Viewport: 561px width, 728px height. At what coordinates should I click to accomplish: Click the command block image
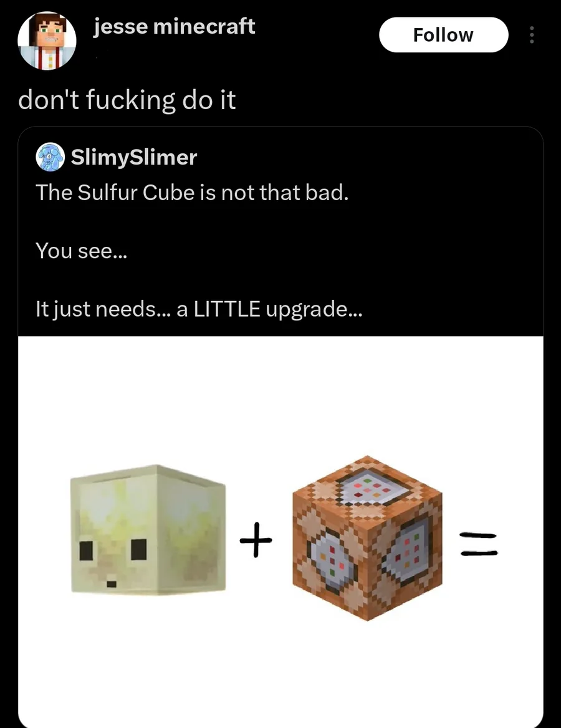[x=367, y=538]
